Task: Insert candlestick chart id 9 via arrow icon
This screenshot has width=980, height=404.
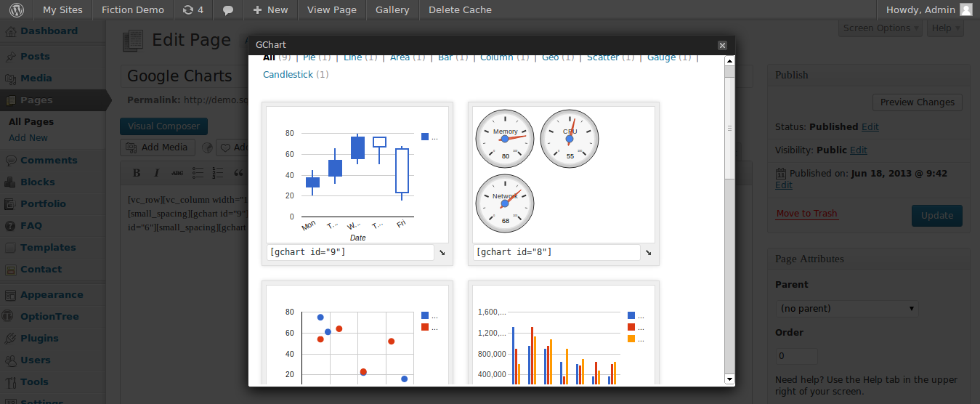Action: point(442,252)
